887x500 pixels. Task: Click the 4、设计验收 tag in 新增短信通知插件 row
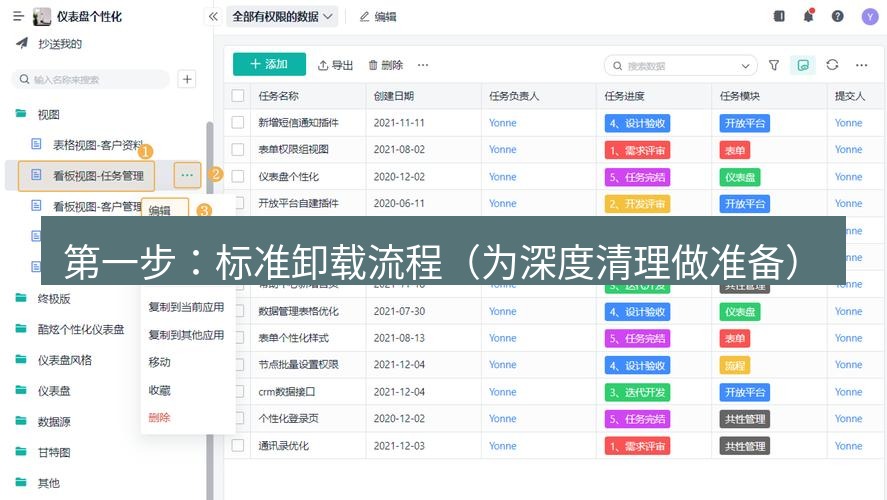pos(637,123)
